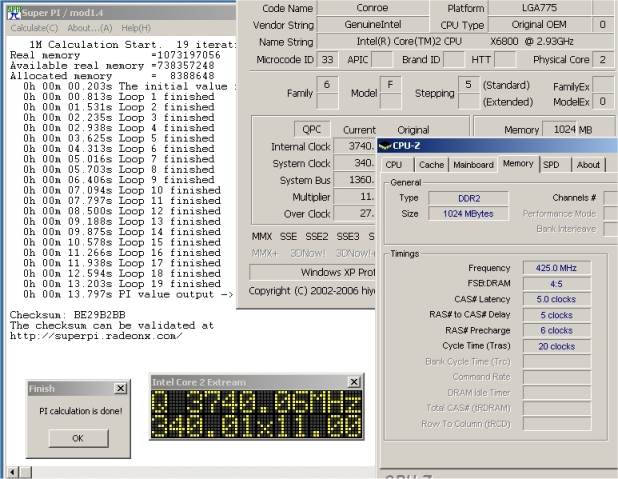Switch to the Cache tab in CPU-Z

[431, 165]
